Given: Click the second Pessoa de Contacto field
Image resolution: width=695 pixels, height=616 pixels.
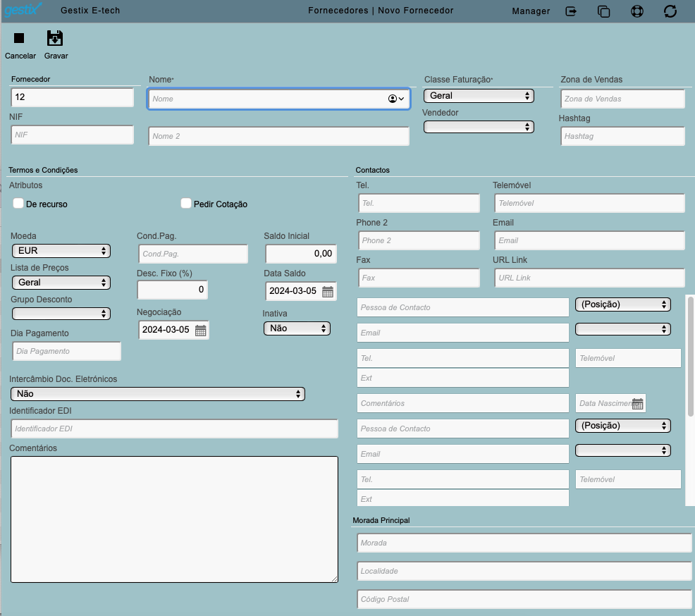Looking at the screenshot, I should point(462,429).
